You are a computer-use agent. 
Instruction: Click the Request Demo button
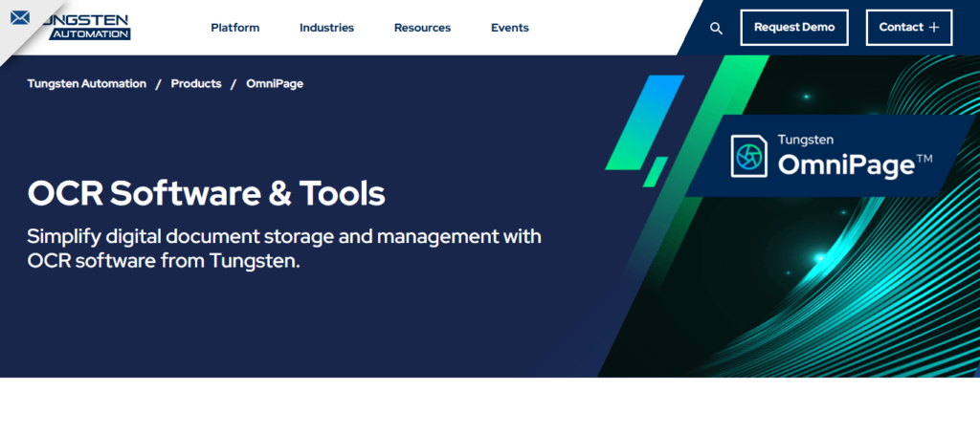pyautogui.click(x=794, y=28)
